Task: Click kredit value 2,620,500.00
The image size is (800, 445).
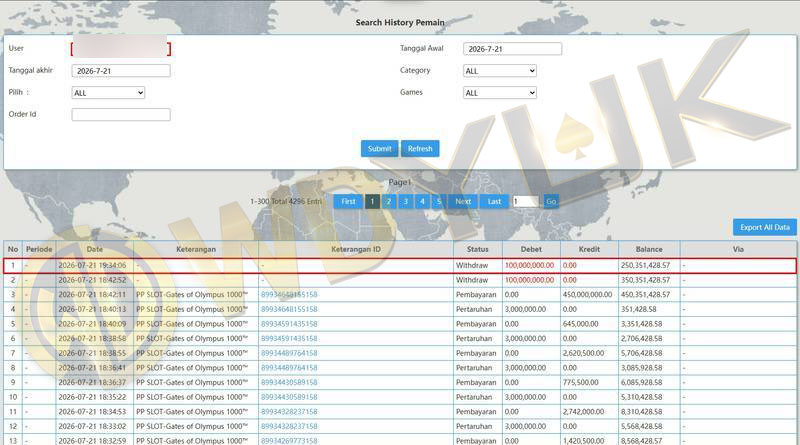Action: click(x=583, y=353)
